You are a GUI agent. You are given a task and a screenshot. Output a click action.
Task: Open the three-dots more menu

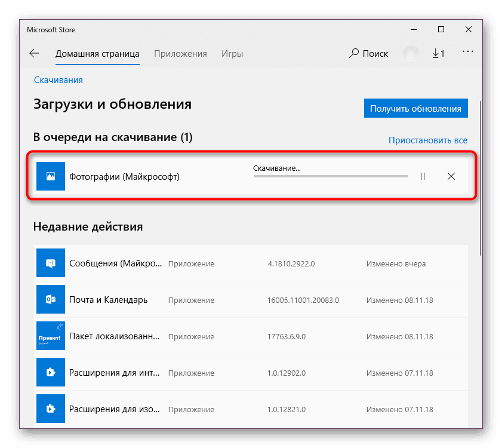click(x=468, y=51)
